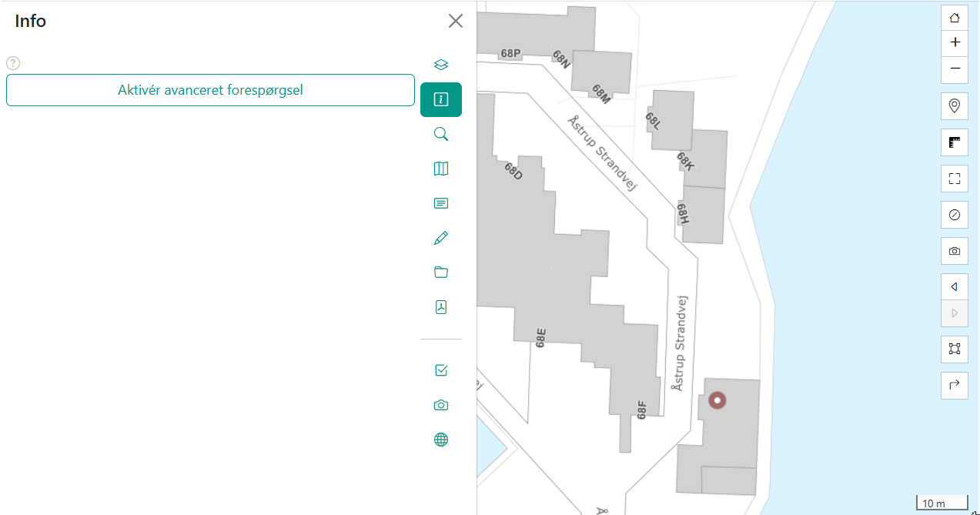Click the folder icon in sidebar
Screen dimensions: 980x515
tap(440, 273)
